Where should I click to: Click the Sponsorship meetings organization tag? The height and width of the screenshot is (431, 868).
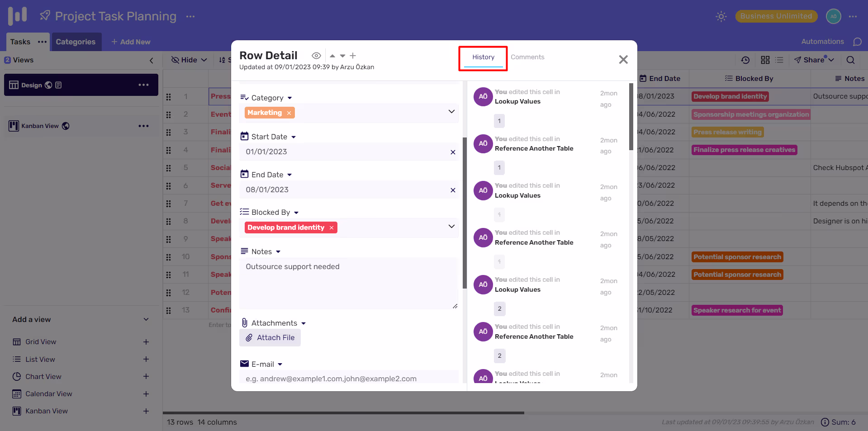tap(751, 114)
